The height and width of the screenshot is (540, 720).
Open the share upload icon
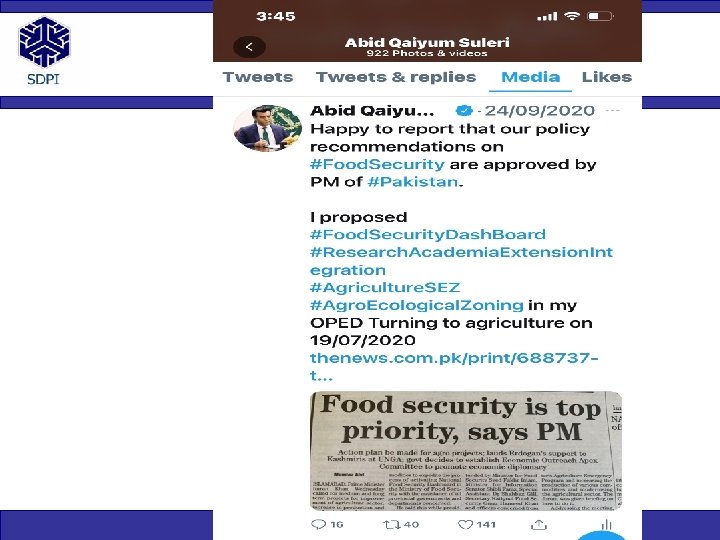[x=539, y=524]
